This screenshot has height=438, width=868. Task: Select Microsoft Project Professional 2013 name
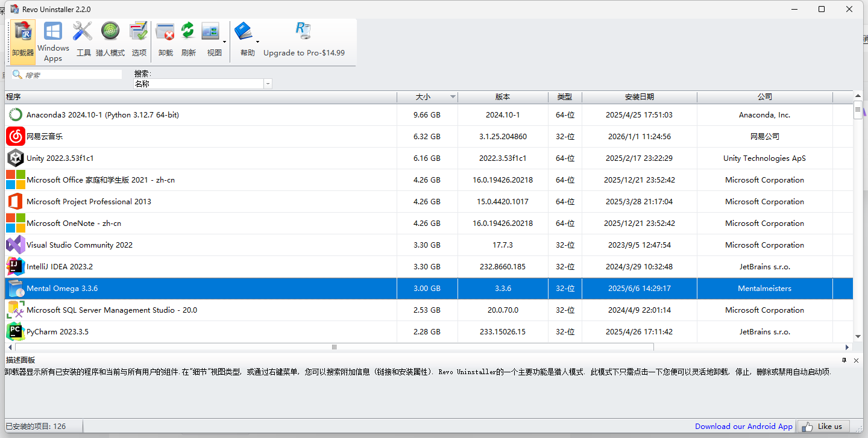(x=89, y=201)
